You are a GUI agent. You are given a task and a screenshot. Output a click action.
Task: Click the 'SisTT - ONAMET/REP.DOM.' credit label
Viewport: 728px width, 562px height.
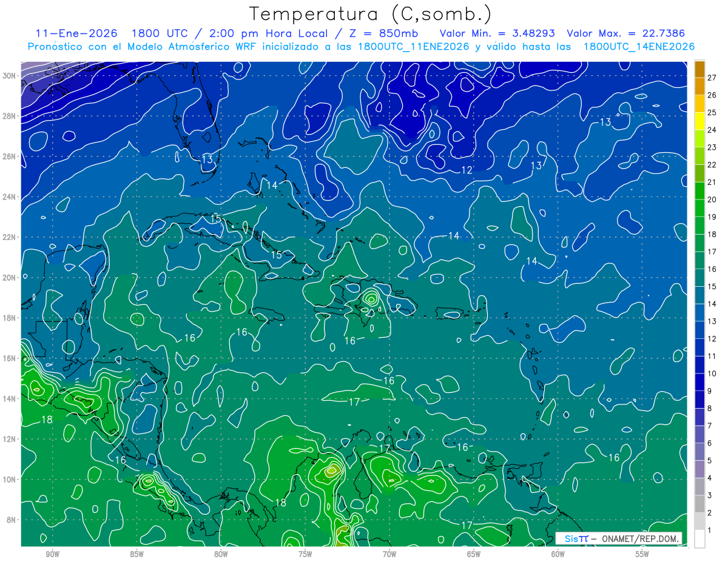tap(619, 538)
